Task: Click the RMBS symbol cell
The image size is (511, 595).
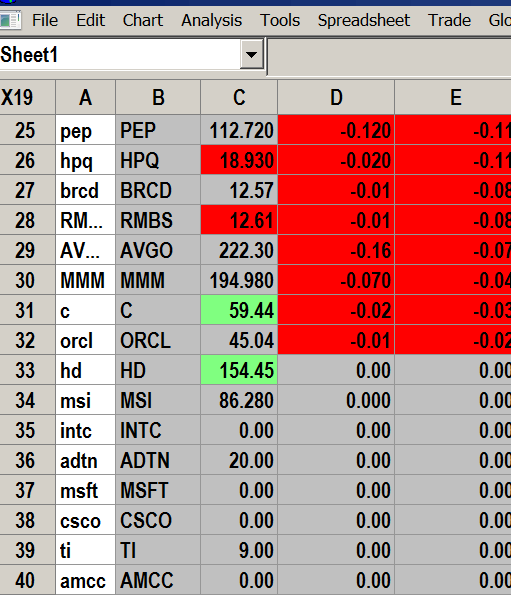Action: coord(158,220)
